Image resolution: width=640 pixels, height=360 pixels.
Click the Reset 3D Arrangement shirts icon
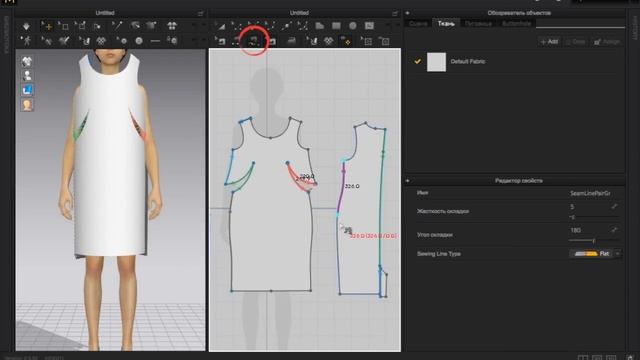click(172, 26)
